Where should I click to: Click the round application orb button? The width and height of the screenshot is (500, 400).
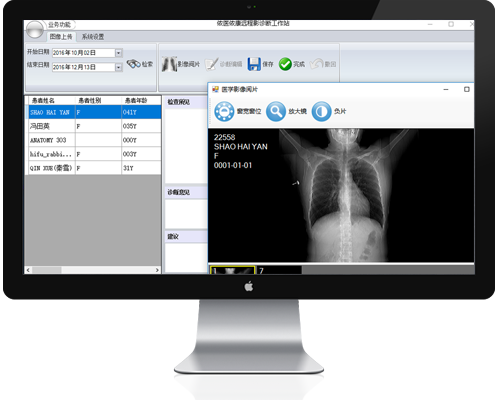(35, 29)
